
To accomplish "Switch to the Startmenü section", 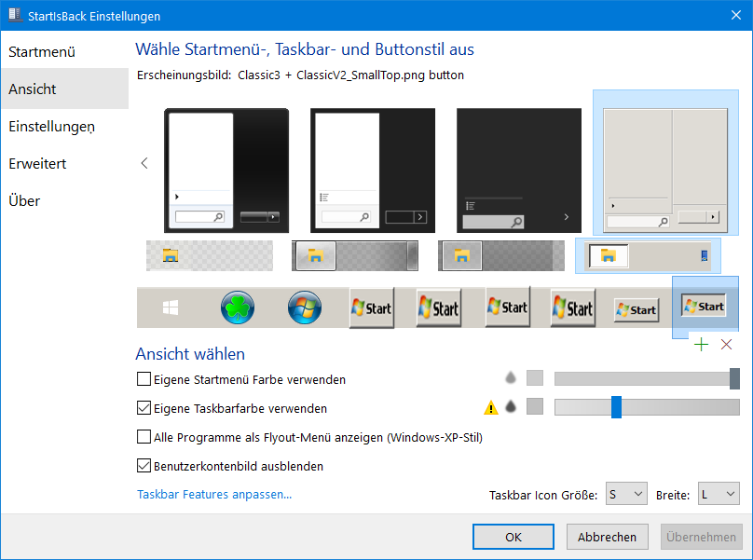I will coord(42,52).
